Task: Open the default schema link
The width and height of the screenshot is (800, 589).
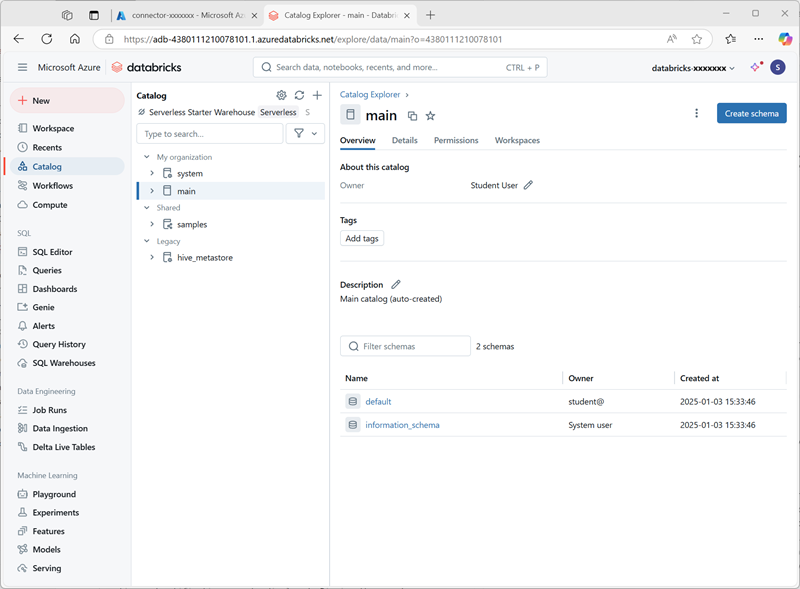Action: (378, 402)
